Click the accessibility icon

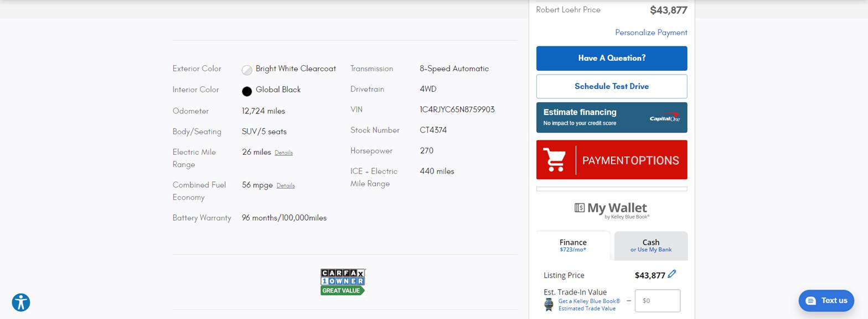[21, 302]
